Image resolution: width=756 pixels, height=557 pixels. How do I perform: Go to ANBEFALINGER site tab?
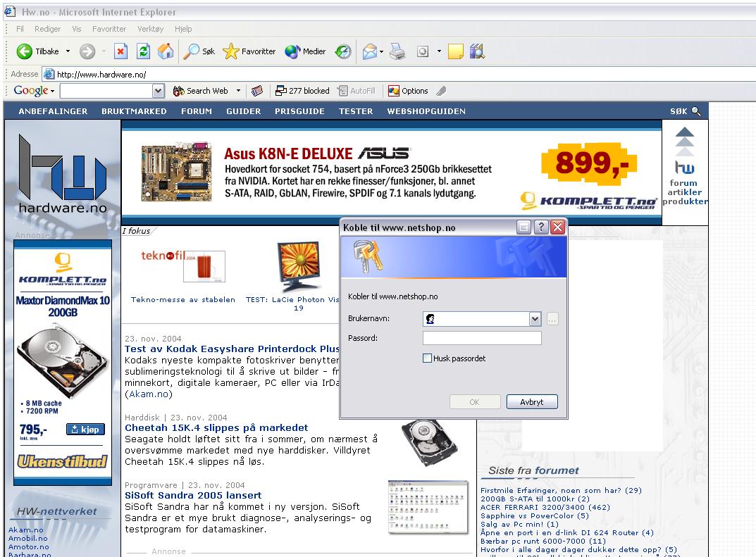coord(53,111)
